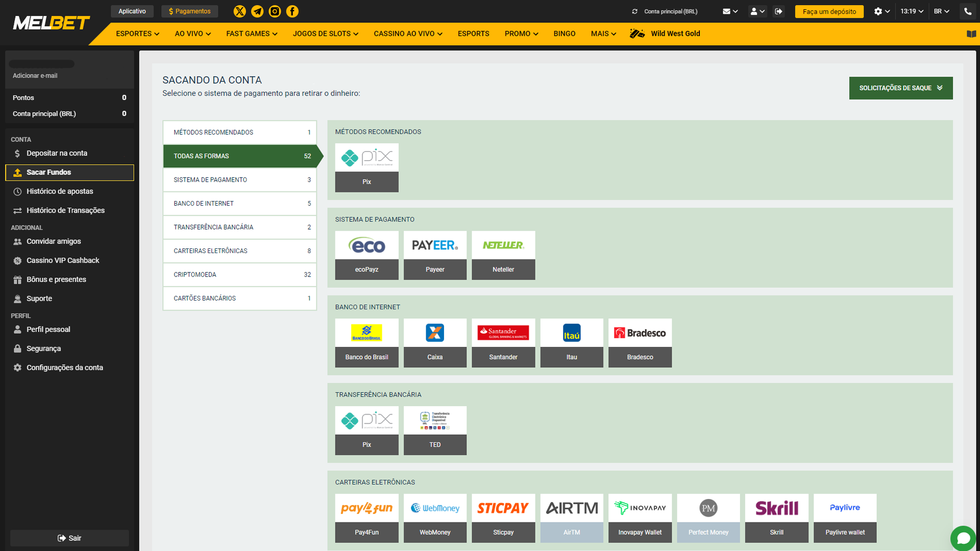Select Sistema de Pagamento category tab
This screenshot has height=551, width=980.
(239, 180)
